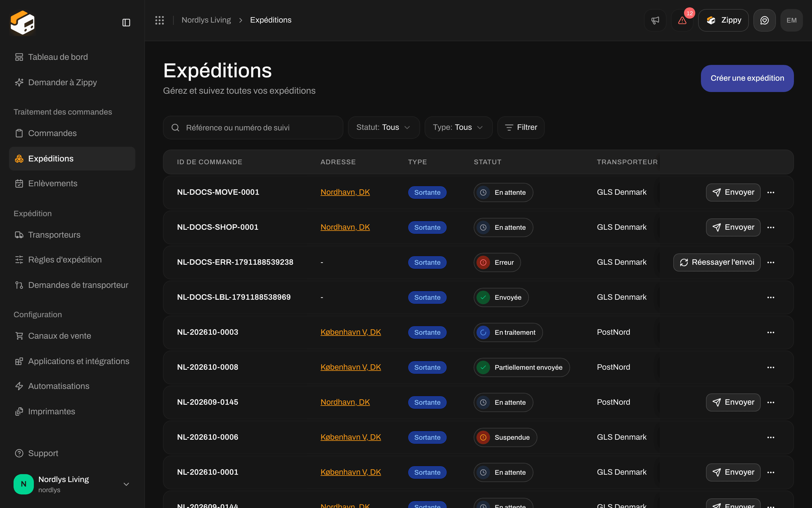Open more options for NL-DOCS-ERR-1791188539238
This screenshot has height=508, width=812.
(771, 262)
